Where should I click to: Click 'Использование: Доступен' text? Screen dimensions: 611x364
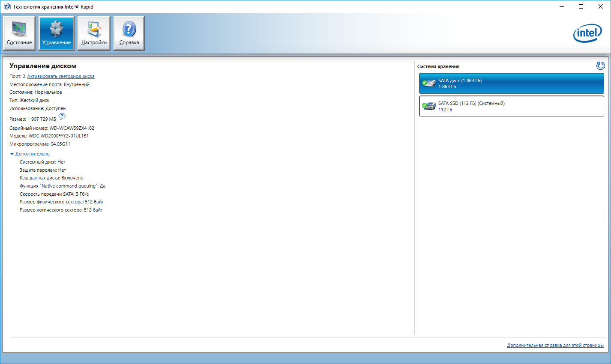[38, 108]
